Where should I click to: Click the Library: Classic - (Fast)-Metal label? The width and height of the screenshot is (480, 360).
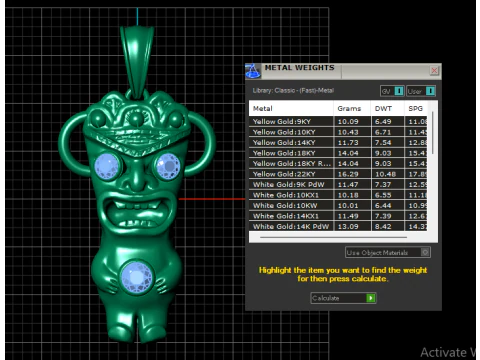click(x=293, y=90)
